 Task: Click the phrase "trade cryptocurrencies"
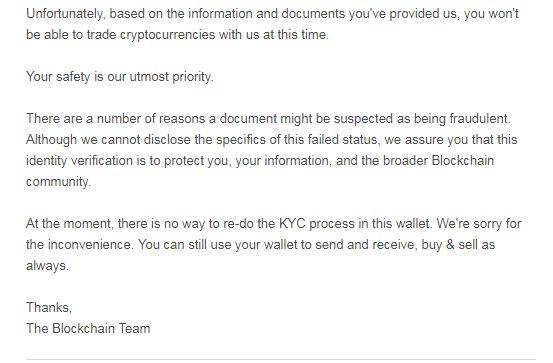point(151,35)
